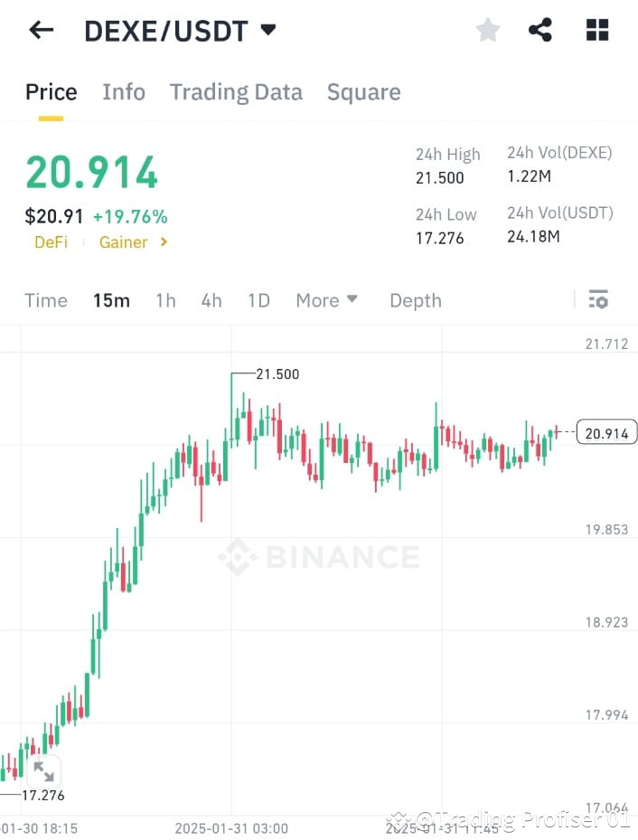Open the share options icon
Screen dimensions: 638x840
pyautogui.click(x=540, y=29)
